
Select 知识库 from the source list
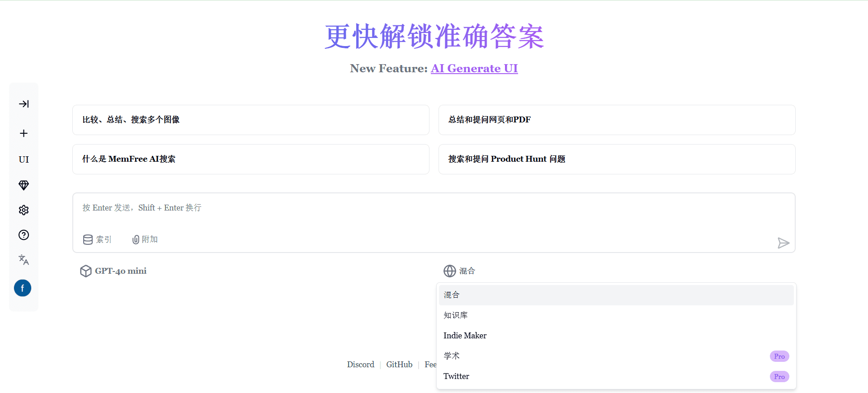click(x=616, y=315)
